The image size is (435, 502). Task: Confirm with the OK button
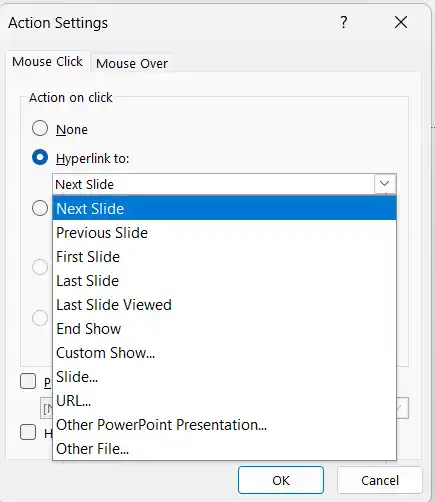click(x=281, y=480)
